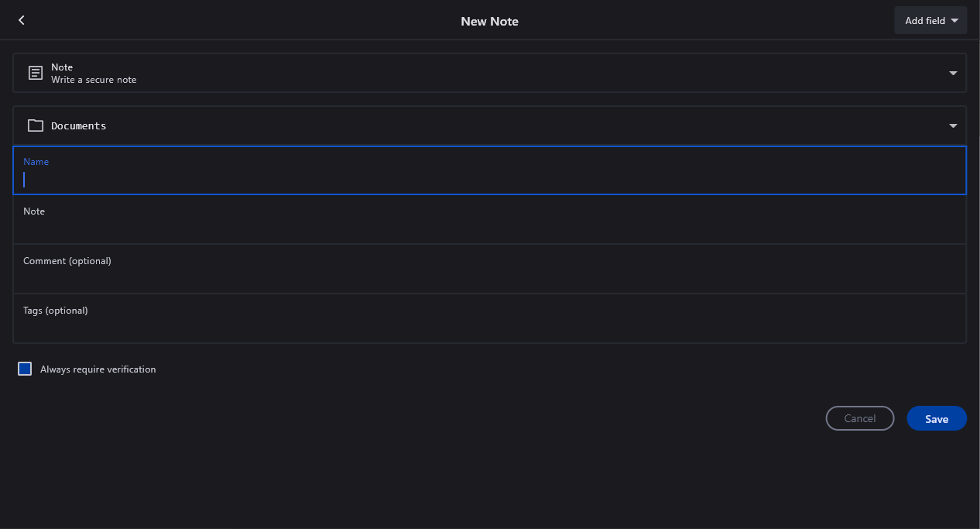Expand the Documents folder dropdown arrow

(953, 125)
